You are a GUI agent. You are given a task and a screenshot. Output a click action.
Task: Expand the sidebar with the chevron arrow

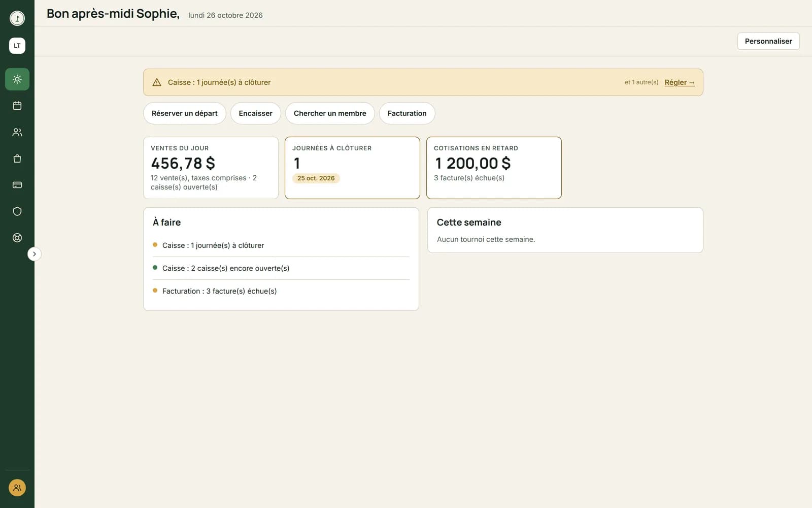point(34,254)
